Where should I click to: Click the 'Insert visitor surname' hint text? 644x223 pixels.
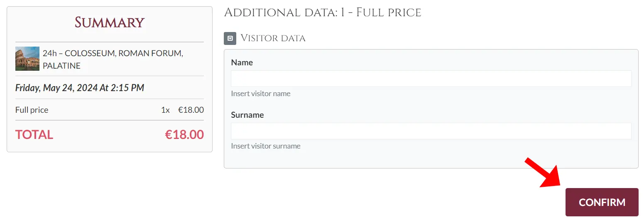click(265, 146)
